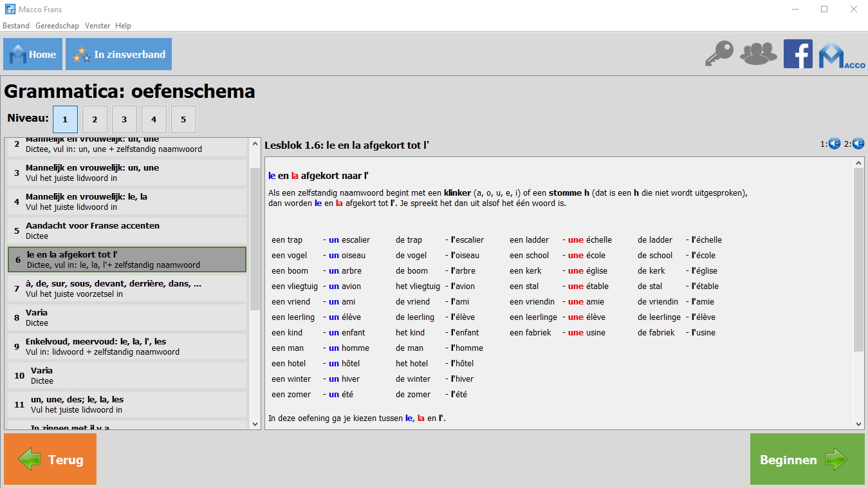Select lesson 5 Aandacht voor Franse accenten
The width and height of the screenshot is (868, 488).
tap(127, 230)
